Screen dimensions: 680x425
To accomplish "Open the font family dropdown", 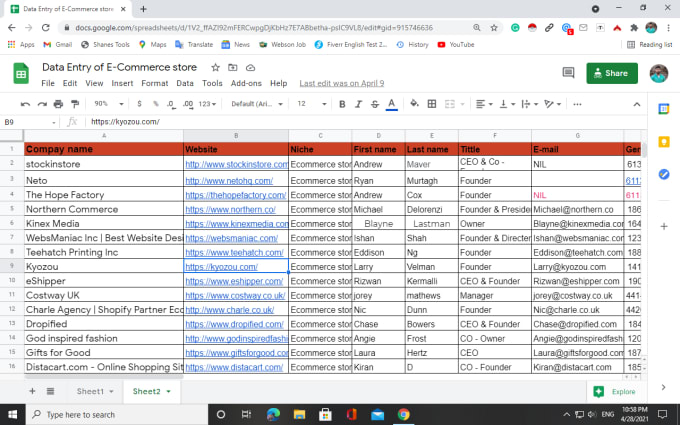I will (257, 104).
